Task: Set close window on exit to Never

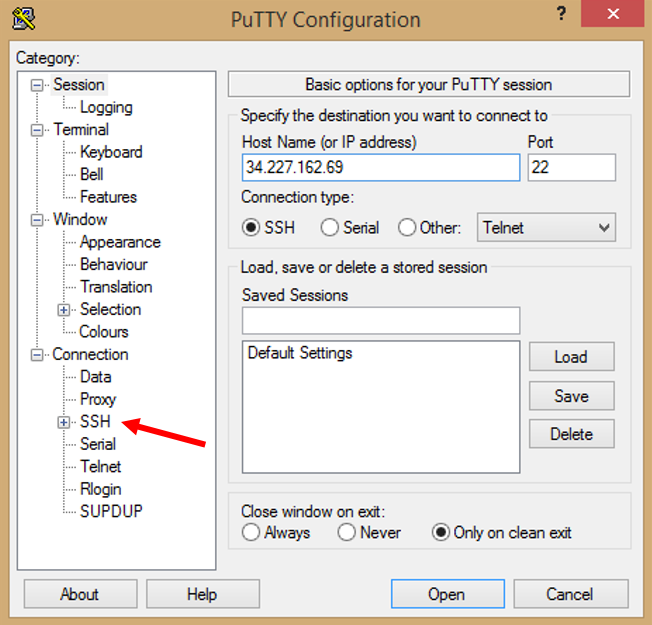Action: click(x=347, y=533)
